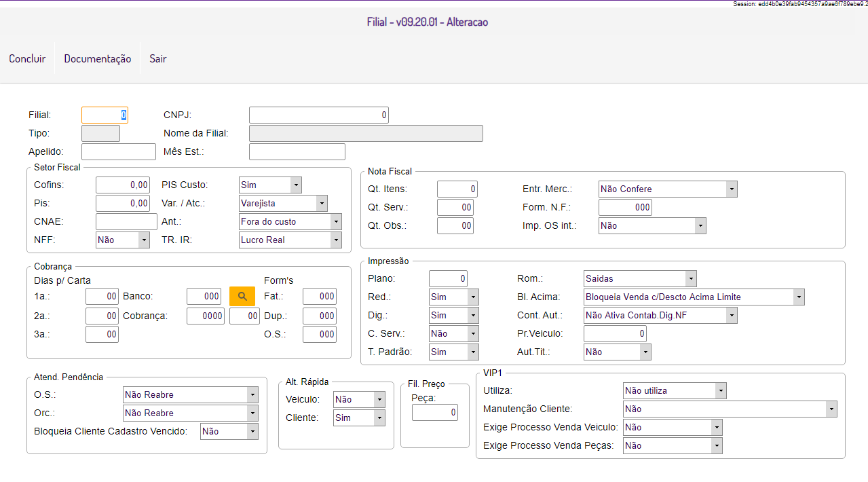Open the C. Serv. dropdown
The height and width of the screenshot is (482, 868).
click(454, 333)
